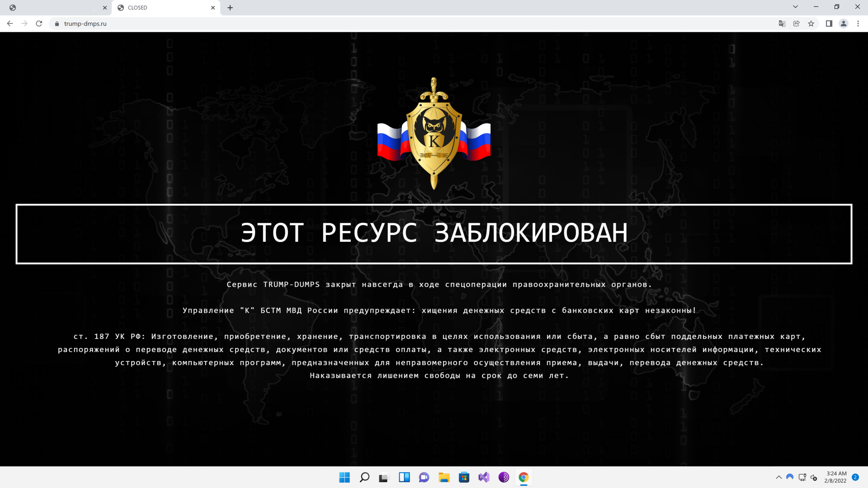Show hidden system tray icons
Image resolution: width=868 pixels, height=488 pixels.
(778, 477)
